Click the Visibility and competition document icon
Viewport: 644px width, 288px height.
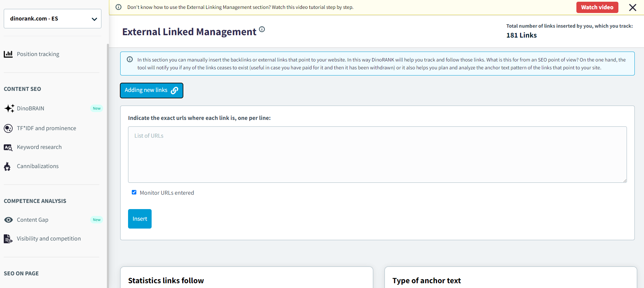(8, 239)
